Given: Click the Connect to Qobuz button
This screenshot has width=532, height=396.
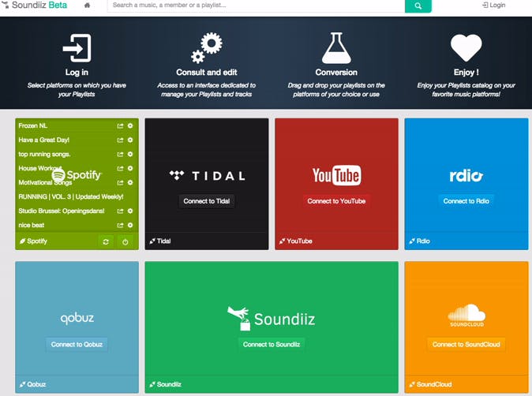Looking at the screenshot, I should click(77, 345).
